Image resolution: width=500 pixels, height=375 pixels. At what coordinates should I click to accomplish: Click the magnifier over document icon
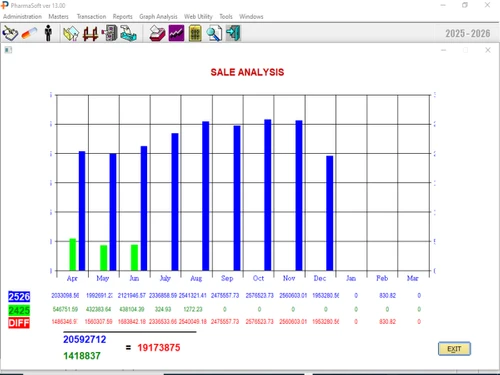214,33
